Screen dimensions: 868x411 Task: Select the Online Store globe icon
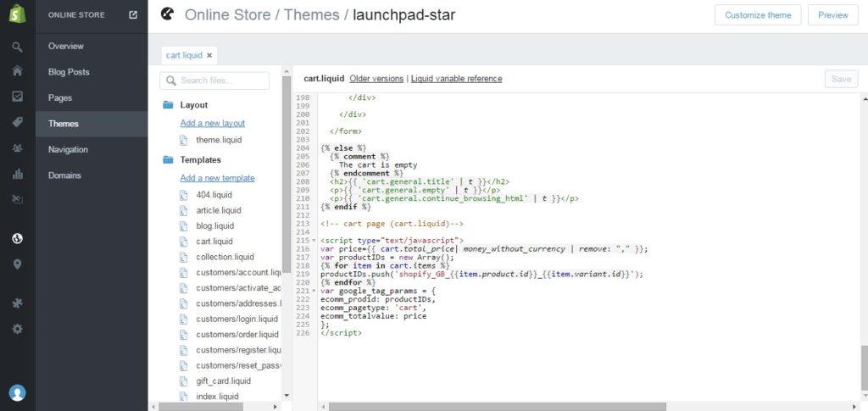tap(17, 238)
